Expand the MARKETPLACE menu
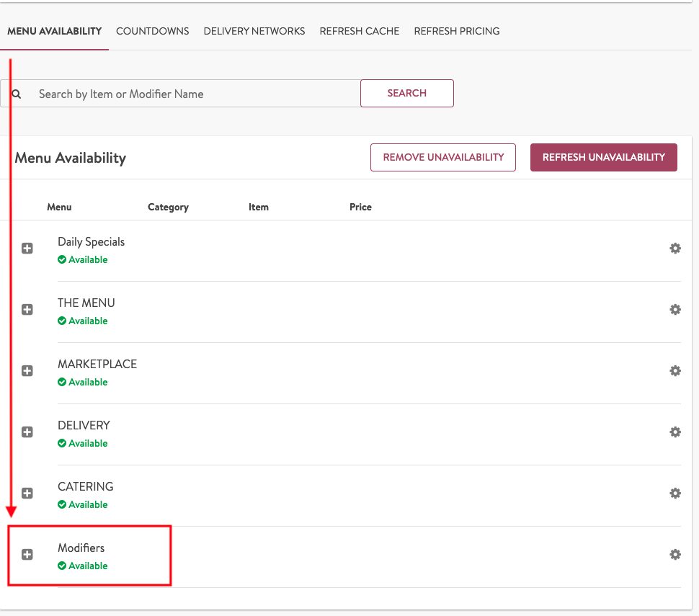The height and width of the screenshot is (616, 699). click(x=27, y=371)
